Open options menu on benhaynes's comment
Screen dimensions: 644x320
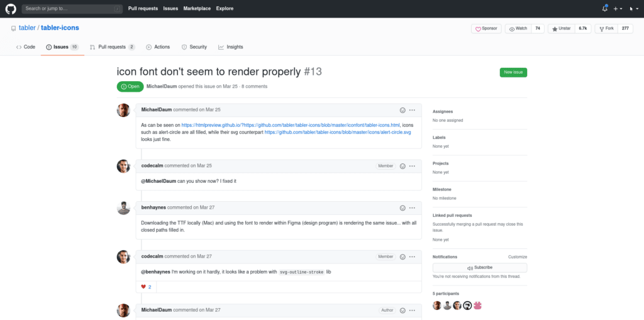click(x=412, y=208)
